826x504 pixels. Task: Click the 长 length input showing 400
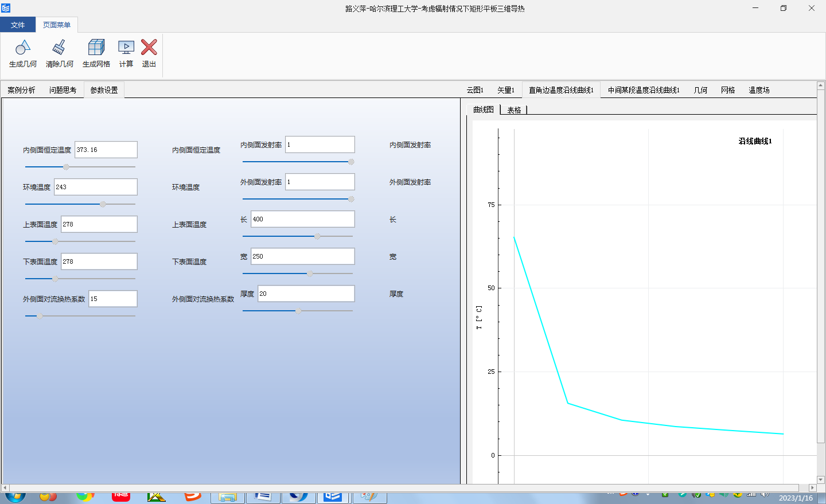[x=303, y=219]
